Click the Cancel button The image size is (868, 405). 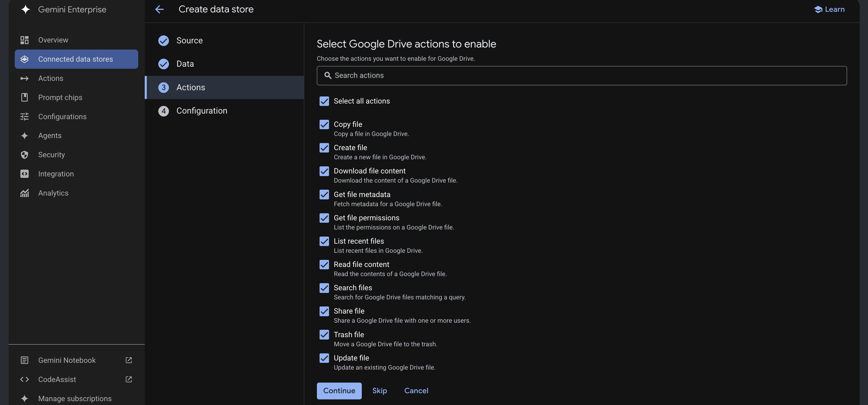(416, 391)
